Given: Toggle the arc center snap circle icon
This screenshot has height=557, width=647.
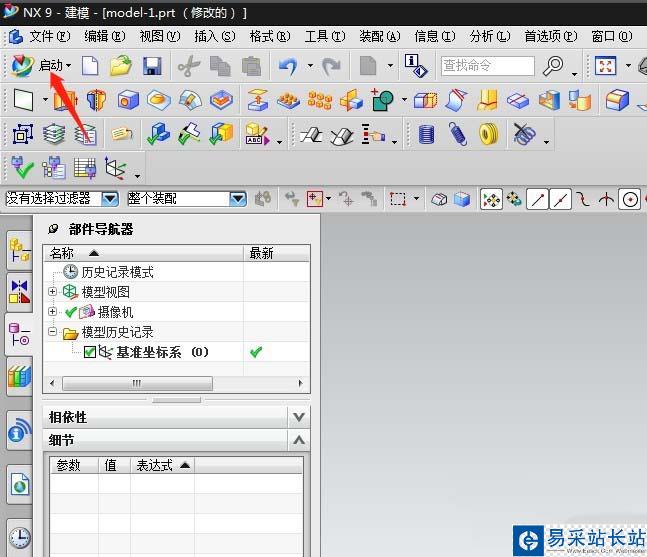Looking at the screenshot, I should [x=630, y=199].
